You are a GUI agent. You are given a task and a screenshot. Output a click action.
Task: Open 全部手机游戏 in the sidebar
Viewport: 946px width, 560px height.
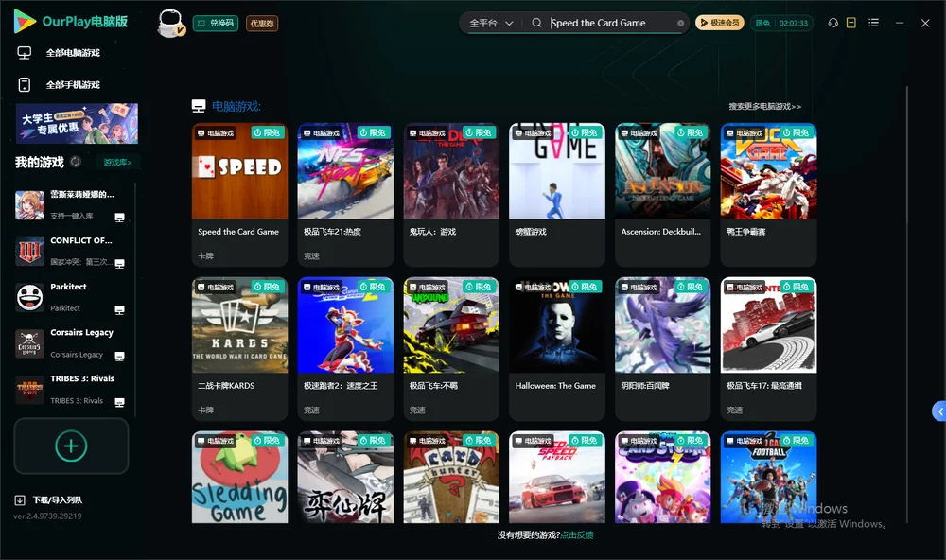point(73,85)
